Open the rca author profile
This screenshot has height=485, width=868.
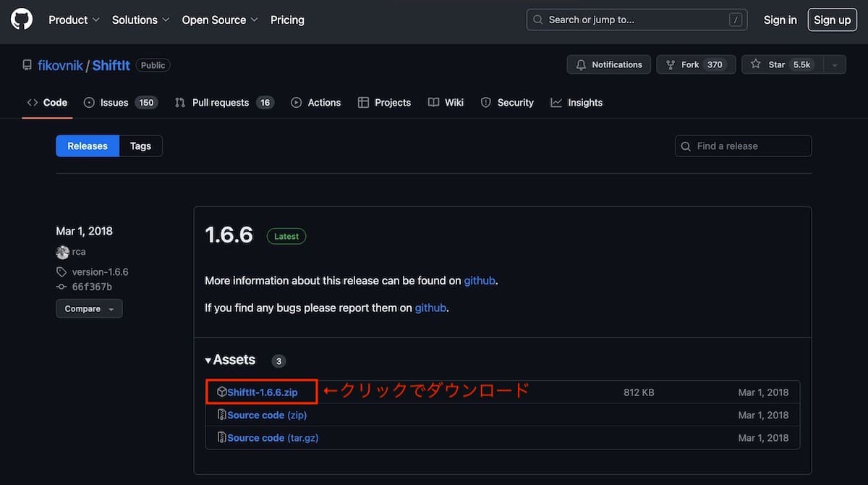79,252
